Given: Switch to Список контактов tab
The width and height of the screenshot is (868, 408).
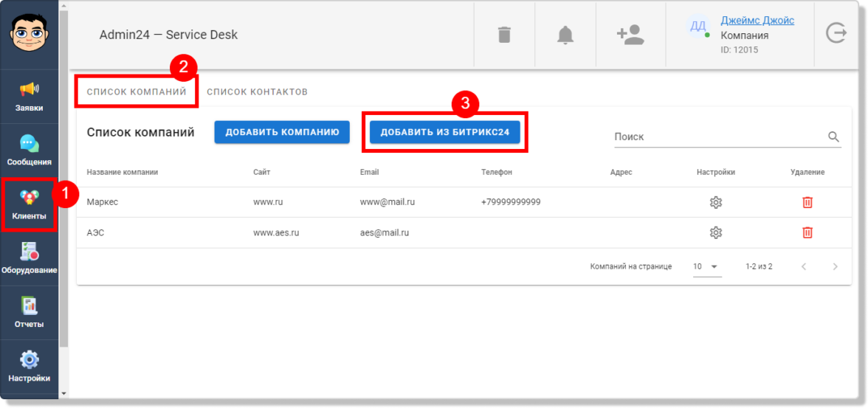Looking at the screenshot, I should coord(258,92).
